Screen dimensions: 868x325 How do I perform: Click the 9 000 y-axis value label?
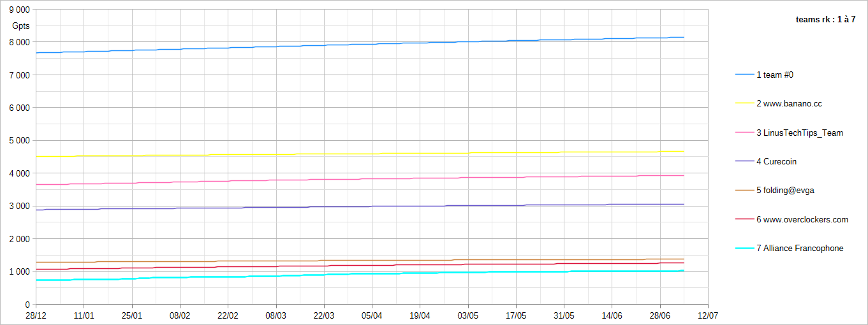[19, 10]
